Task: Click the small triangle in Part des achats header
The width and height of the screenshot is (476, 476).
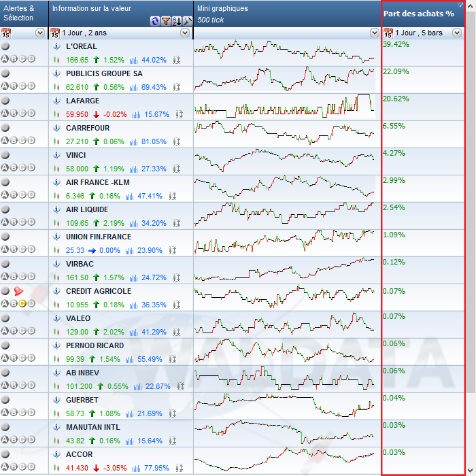Action: [x=460, y=5]
